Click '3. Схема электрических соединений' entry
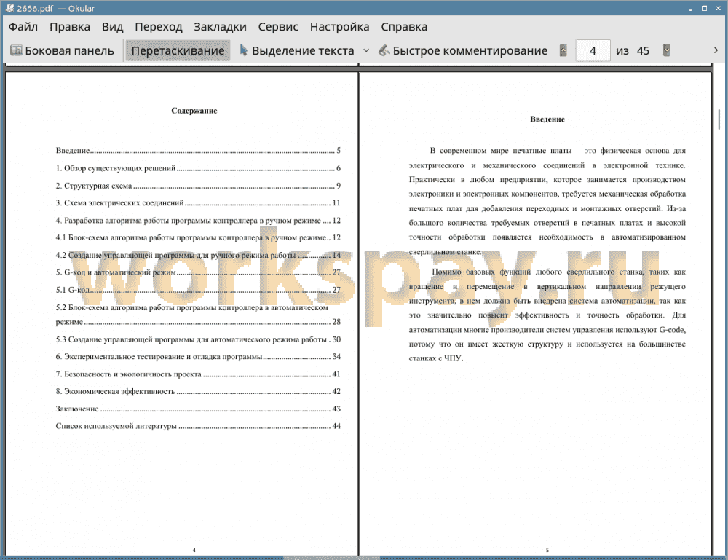This screenshot has height=560, width=728. pos(198,203)
